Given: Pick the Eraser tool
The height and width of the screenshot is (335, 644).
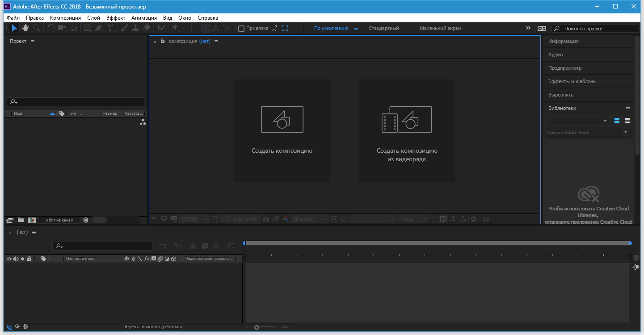Looking at the screenshot, I should (146, 28).
